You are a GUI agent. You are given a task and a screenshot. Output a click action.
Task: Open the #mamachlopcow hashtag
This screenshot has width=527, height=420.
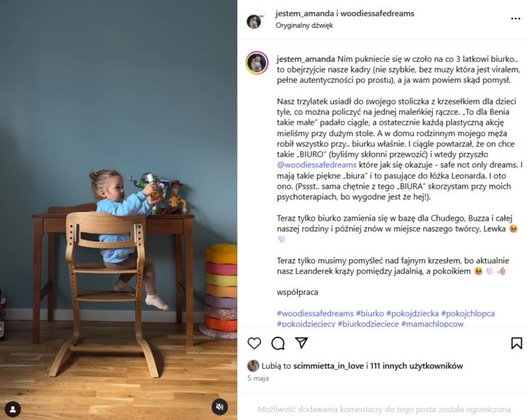[x=432, y=324]
